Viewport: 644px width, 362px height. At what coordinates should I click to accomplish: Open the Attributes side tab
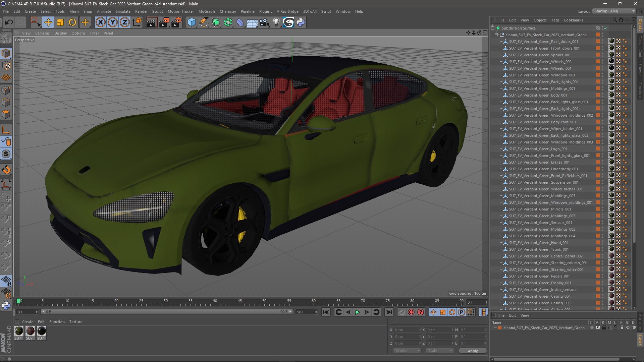tap(640, 322)
